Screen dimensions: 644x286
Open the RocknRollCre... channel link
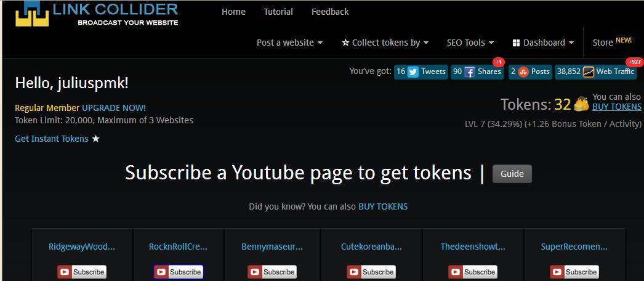pos(179,247)
